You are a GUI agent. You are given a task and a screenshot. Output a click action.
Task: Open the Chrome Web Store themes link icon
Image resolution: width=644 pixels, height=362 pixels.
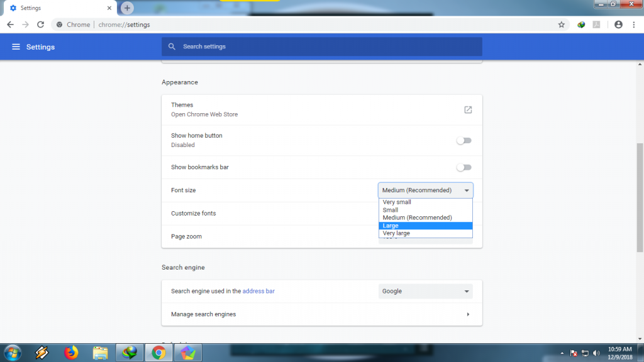(x=468, y=110)
